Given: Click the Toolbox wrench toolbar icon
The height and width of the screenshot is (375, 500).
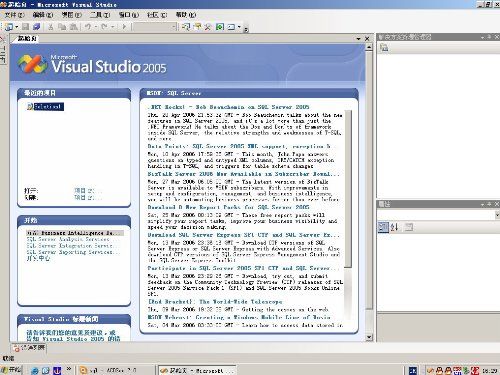Looking at the screenshot, I should click(x=208, y=27).
